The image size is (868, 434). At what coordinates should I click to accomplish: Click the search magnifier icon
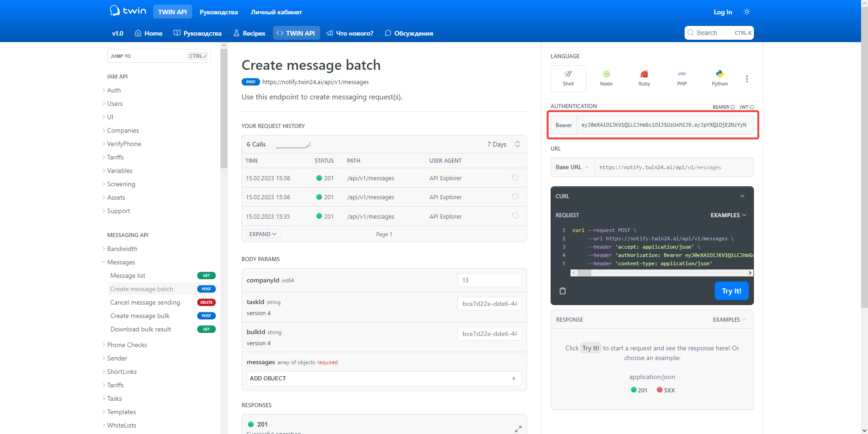[691, 33]
